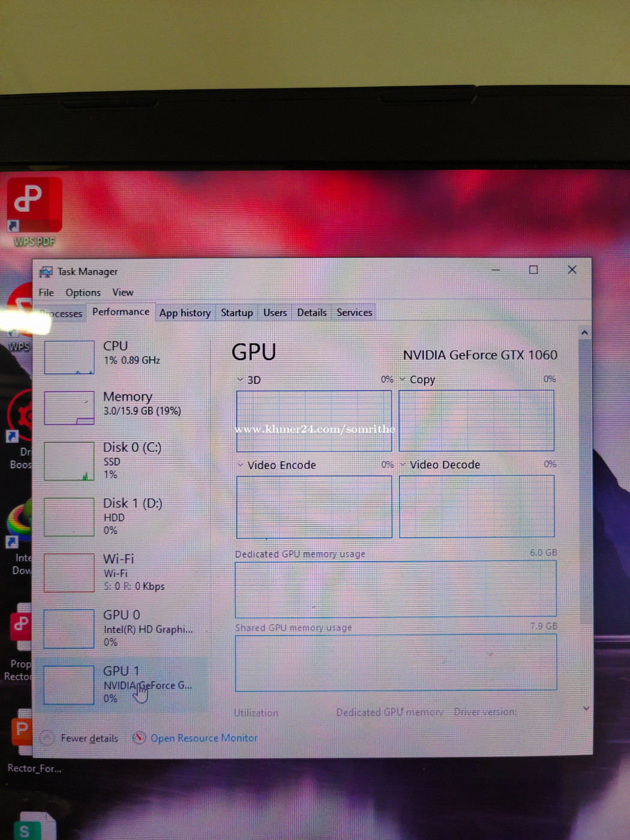
Task: Click NVIDIA GeForce GTX 1060 heading text
Action: click(x=480, y=355)
